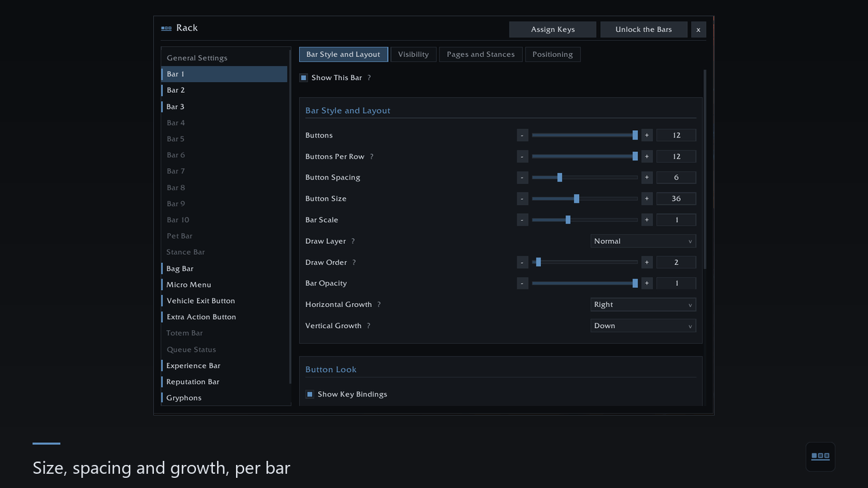The image size is (868, 488).
Task: Increase Buttons Per Row with plus button
Action: (x=647, y=157)
